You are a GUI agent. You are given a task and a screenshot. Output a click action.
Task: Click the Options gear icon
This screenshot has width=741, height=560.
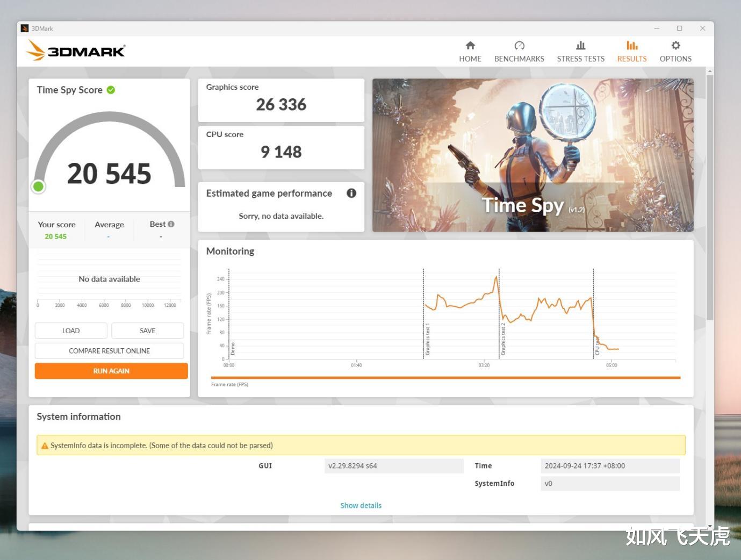point(675,46)
